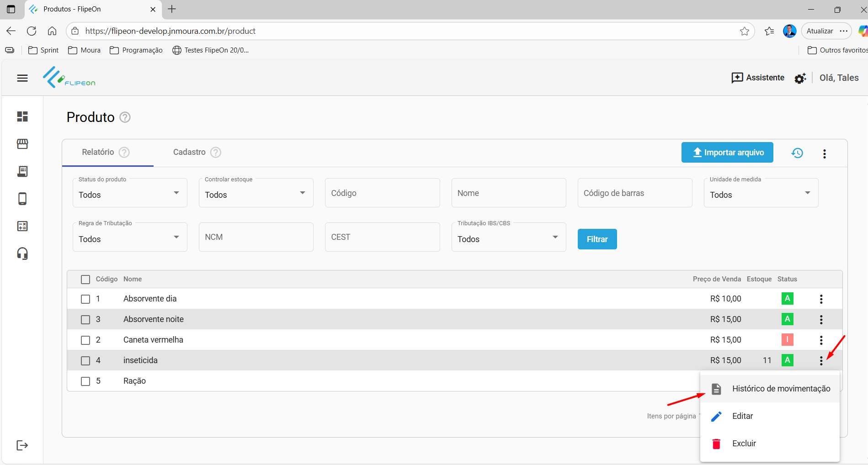Choose Histórico de movimentação from menu
The height and width of the screenshot is (465, 868).
pyautogui.click(x=781, y=389)
